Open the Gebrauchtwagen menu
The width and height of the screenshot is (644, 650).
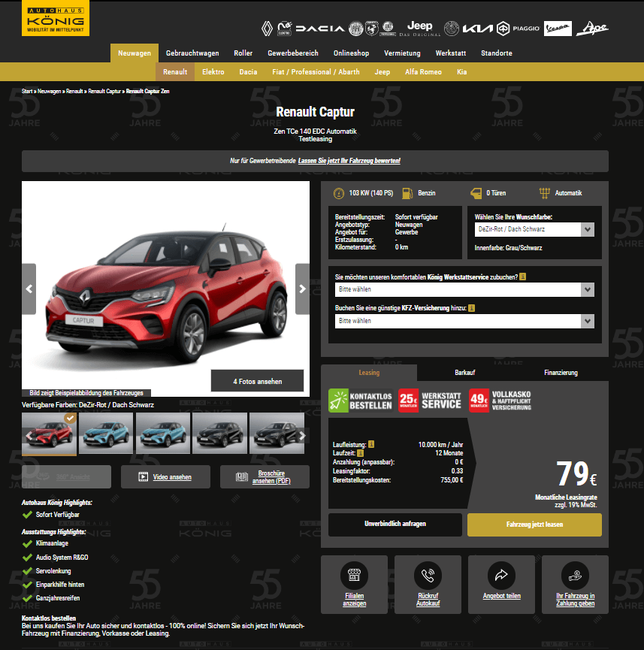(192, 53)
